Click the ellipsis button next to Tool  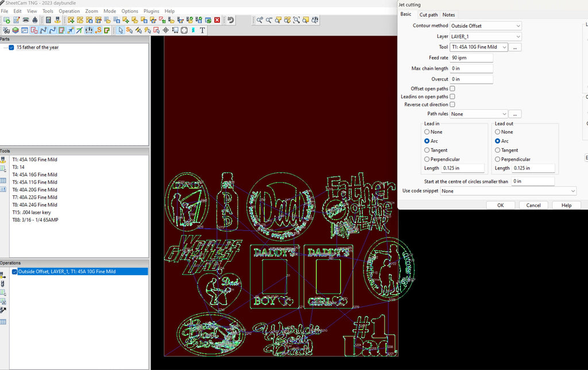tap(515, 47)
